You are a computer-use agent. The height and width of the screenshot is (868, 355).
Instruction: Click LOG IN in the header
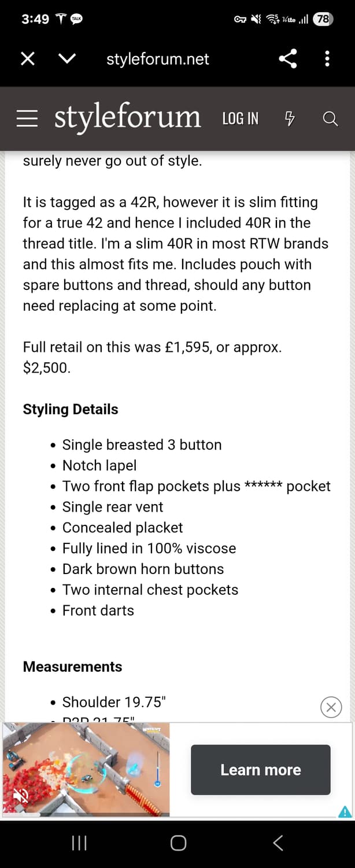pyautogui.click(x=241, y=119)
